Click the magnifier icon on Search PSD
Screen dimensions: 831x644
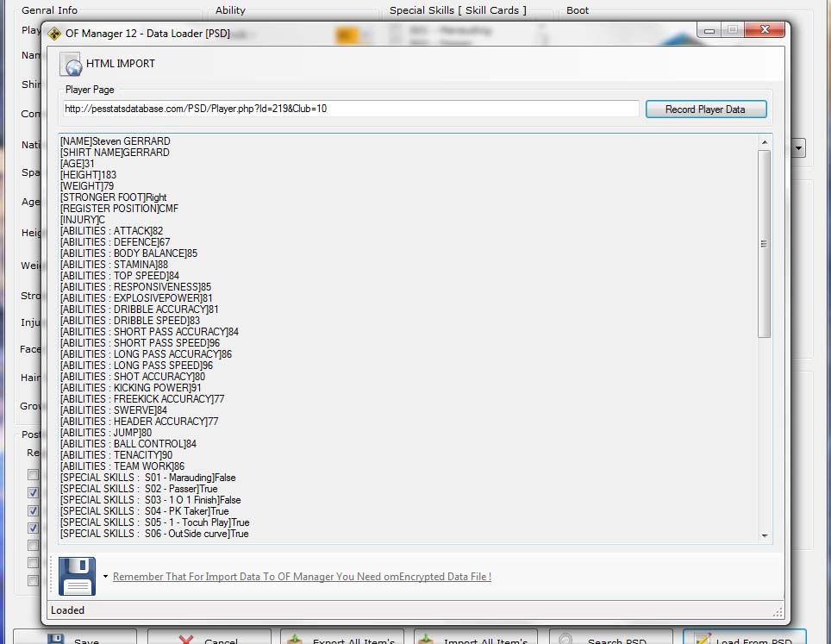click(565, 639)
